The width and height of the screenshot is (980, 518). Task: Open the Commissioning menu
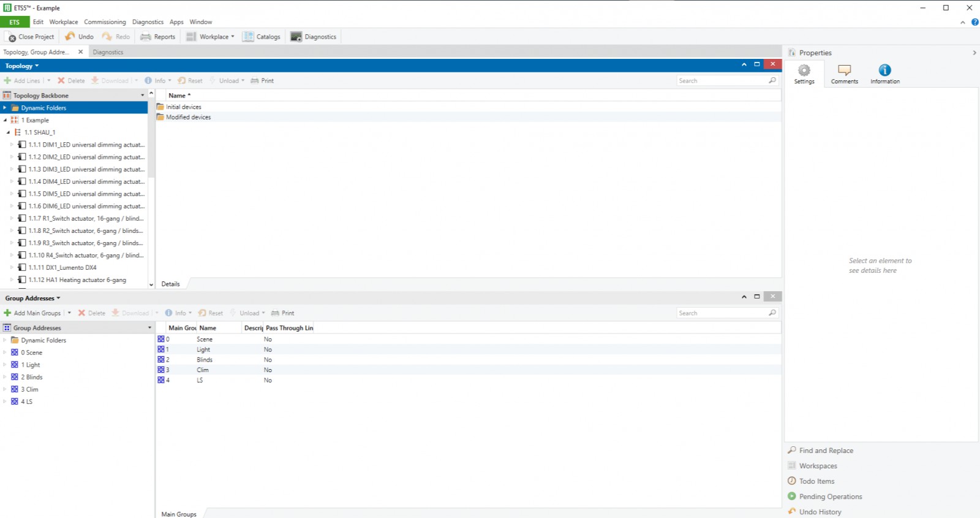[105, 22]
